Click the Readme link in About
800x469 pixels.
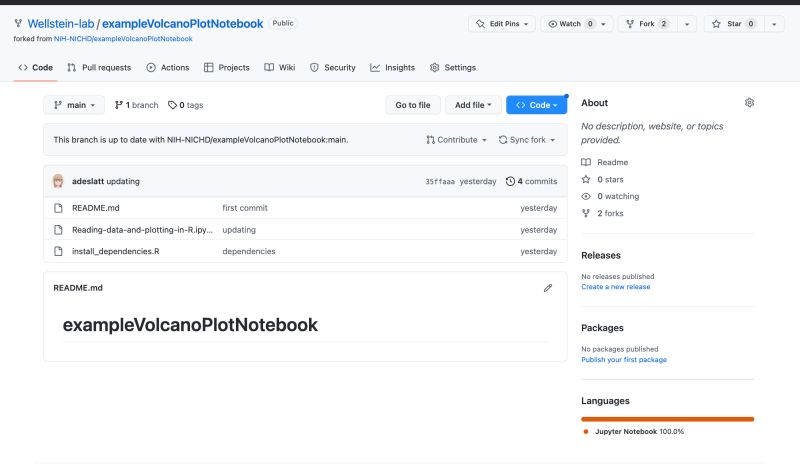click(x=605, y=162)
